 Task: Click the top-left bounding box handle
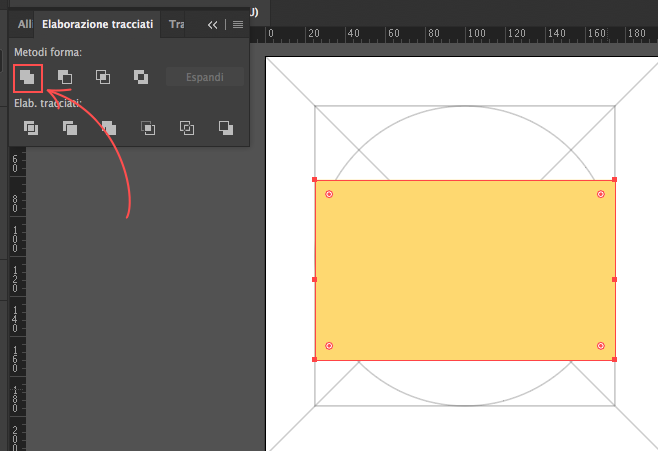pos(315,180)
